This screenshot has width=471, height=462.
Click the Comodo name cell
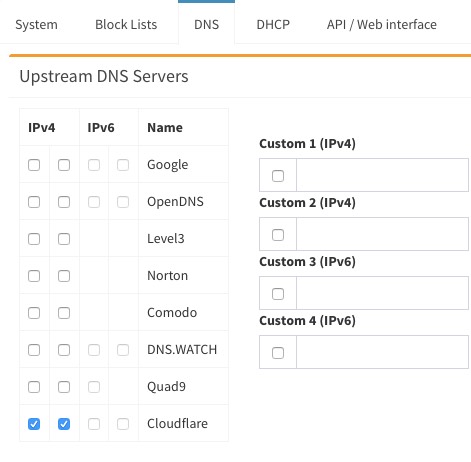click(x=183, y=312)
